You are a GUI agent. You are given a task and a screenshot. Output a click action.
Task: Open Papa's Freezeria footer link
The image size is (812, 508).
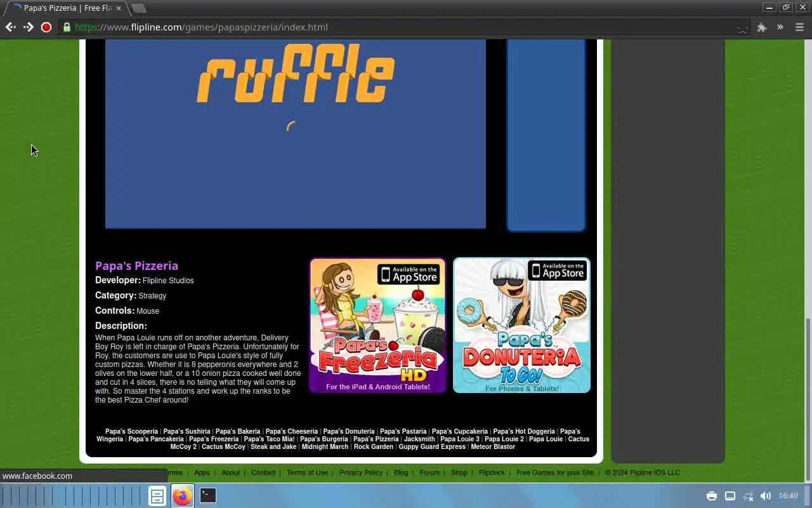[214, 439]
